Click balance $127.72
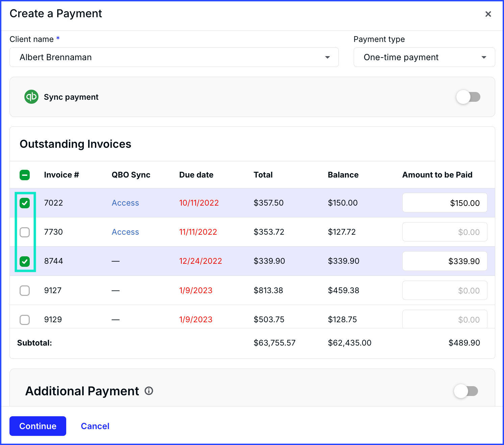Screen dimensions: 504x445 tap(342, 232)
